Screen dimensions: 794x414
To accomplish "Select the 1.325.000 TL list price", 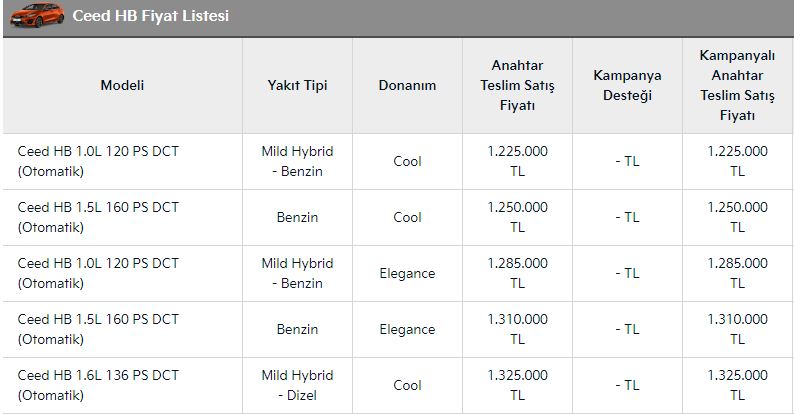I will 517,385.
